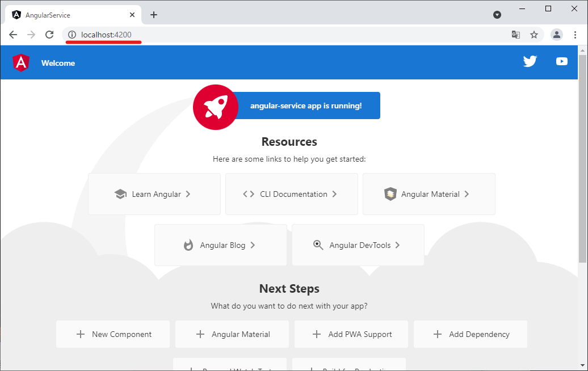Click the chevron on Angular DevTools card

tap(397, 245)
